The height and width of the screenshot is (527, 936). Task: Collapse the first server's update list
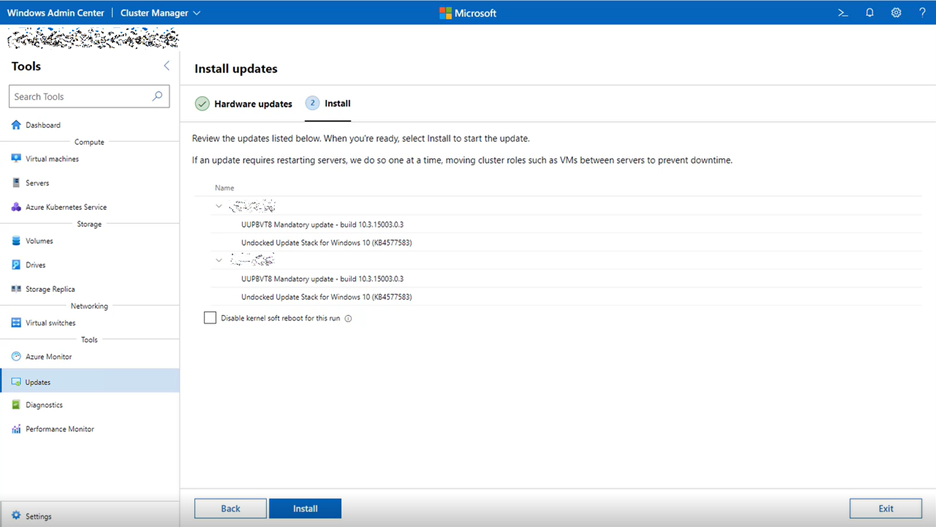pyautogui.click(x=219, y=206)
